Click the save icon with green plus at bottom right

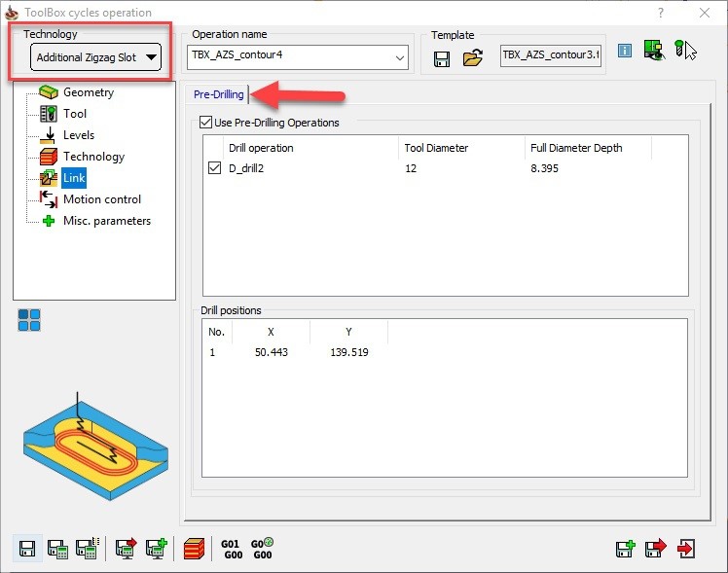point(625,549)
